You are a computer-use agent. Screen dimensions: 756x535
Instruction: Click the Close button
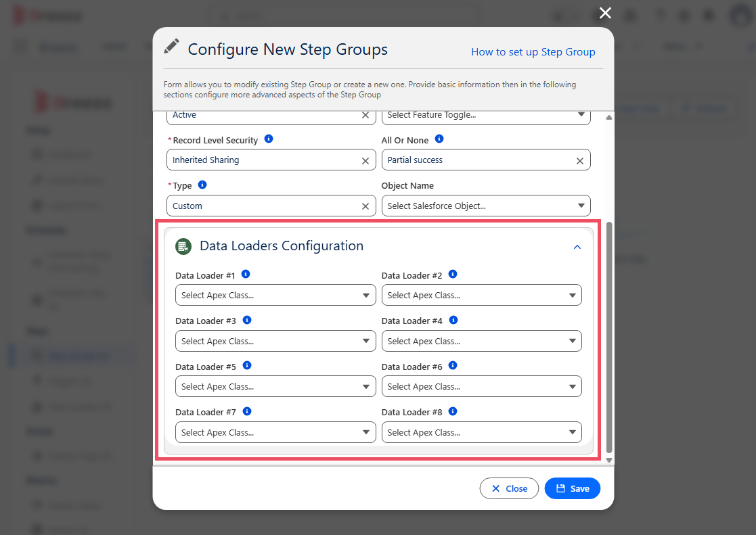click(x=509, y=488)
